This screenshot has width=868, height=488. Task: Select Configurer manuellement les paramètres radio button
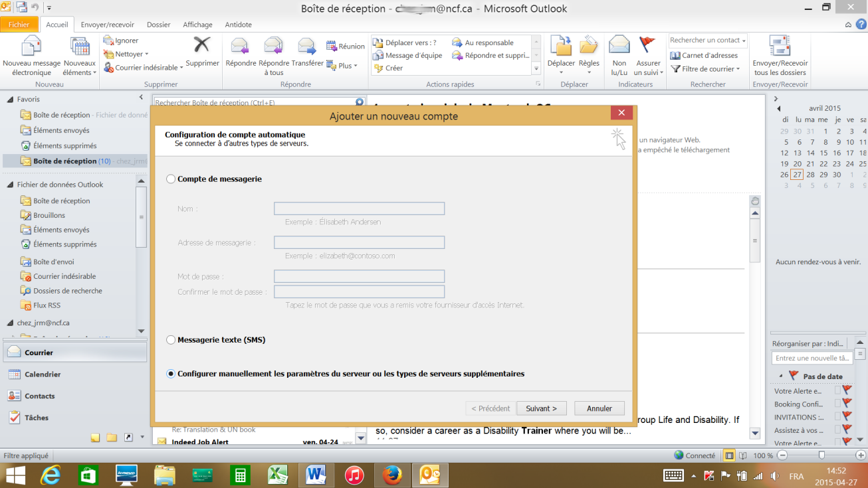point(171,374)
